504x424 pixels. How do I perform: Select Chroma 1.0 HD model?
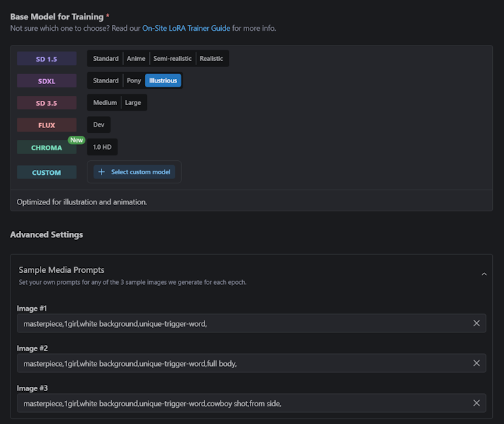[x=102, y=147]
